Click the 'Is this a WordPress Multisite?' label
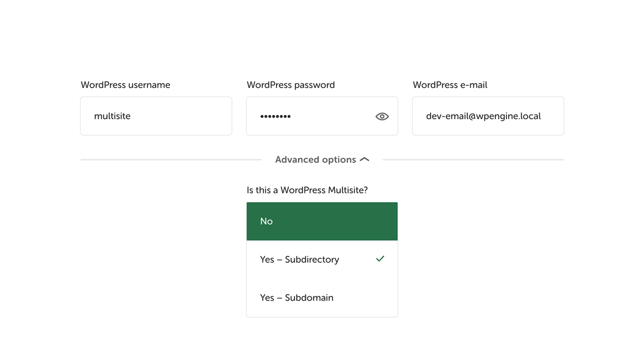Viewport: 644px width, 362px height. click(307, 190)
